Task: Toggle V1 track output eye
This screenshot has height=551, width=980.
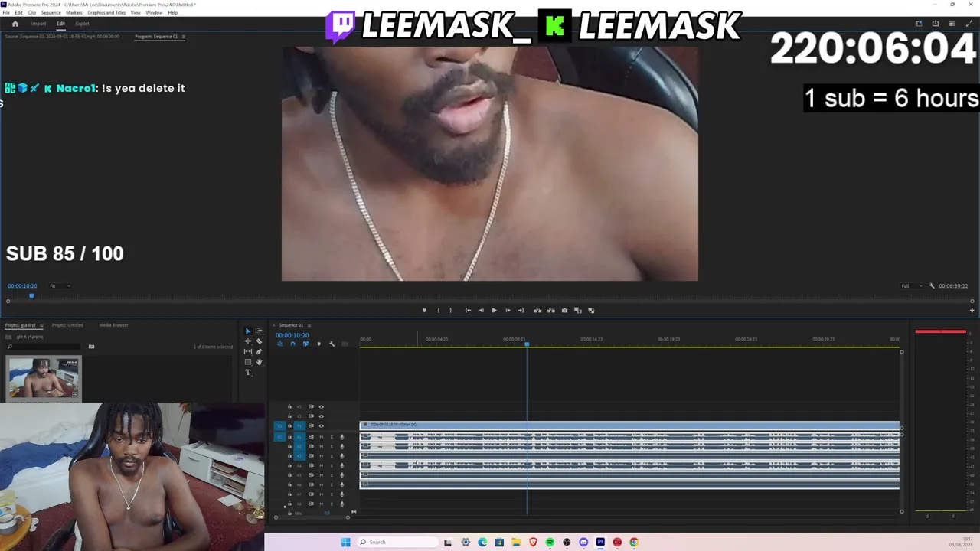Action: pyautogui.click(x=321, y=425)
